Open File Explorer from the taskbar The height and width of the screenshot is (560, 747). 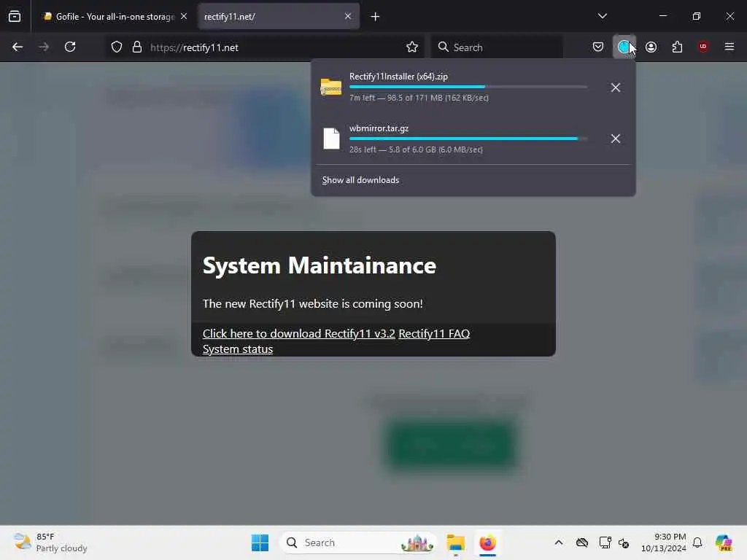(x=455, y=542)
